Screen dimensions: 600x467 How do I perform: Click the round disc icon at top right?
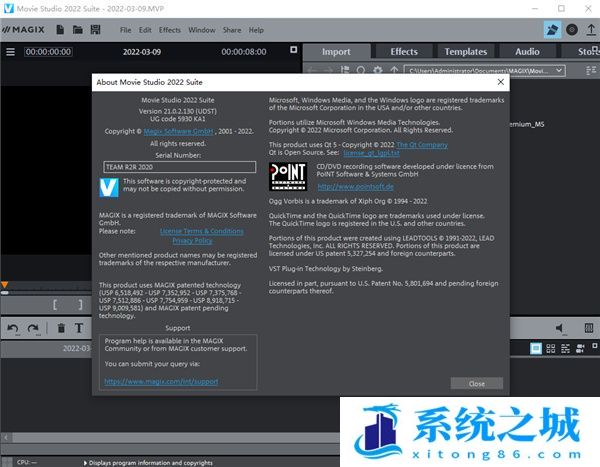click(572, 29)
